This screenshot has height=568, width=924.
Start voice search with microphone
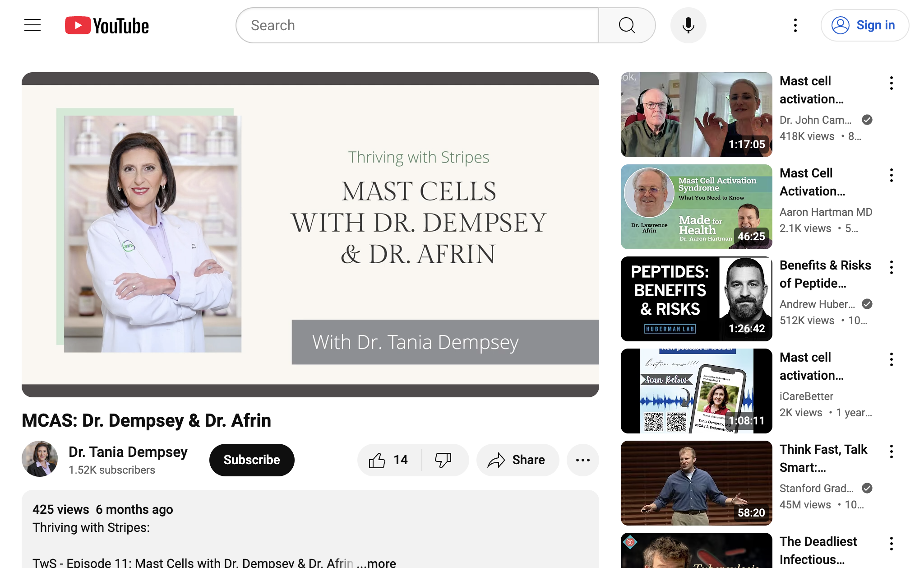click(688, 25)
